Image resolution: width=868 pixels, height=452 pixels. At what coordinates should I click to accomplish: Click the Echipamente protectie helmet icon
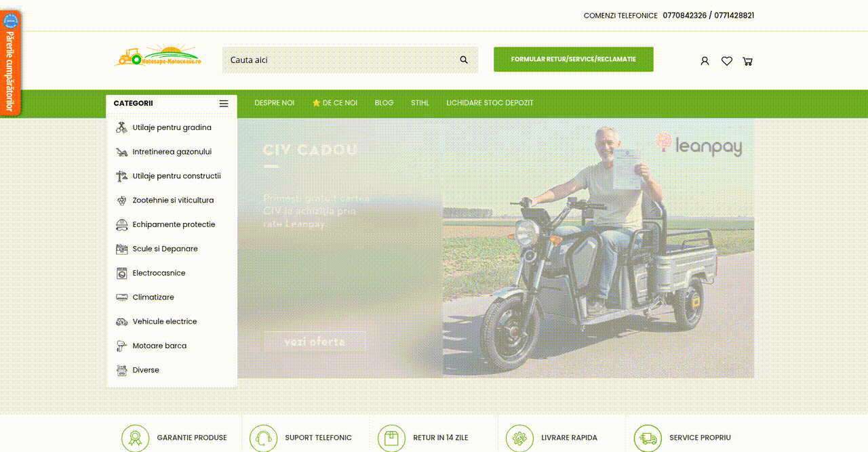pos(121,224)
